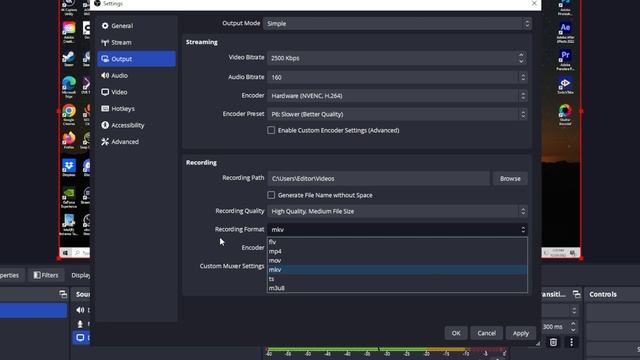Click the microphone source icon in Sources
This screenshot has width=640, height=360.
80,324
